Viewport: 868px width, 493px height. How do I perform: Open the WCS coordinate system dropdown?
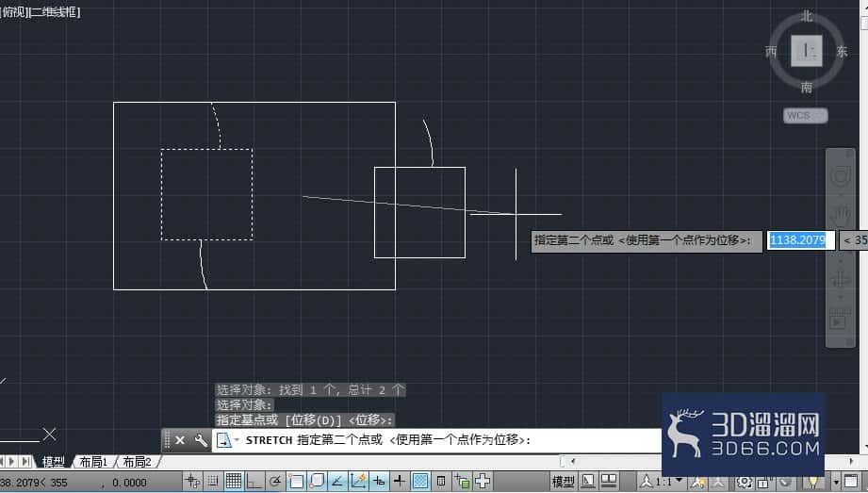tap(806, 115)
